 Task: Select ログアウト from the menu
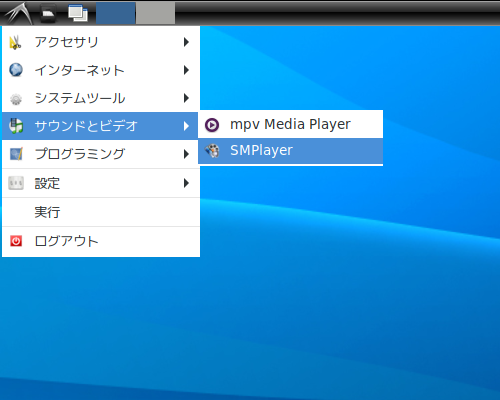click(x=101, y=241)
